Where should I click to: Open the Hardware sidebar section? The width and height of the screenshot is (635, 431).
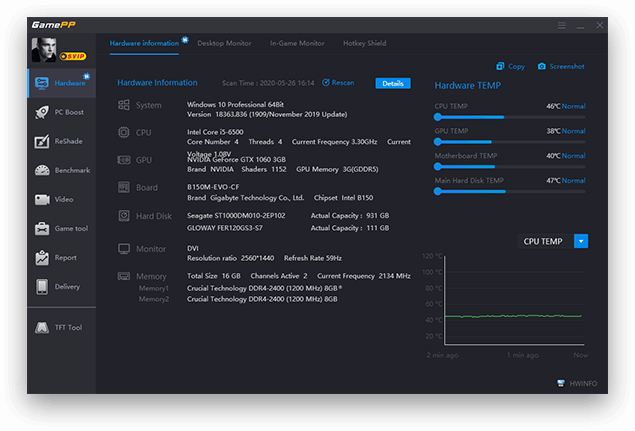click(x=62, y=83)
